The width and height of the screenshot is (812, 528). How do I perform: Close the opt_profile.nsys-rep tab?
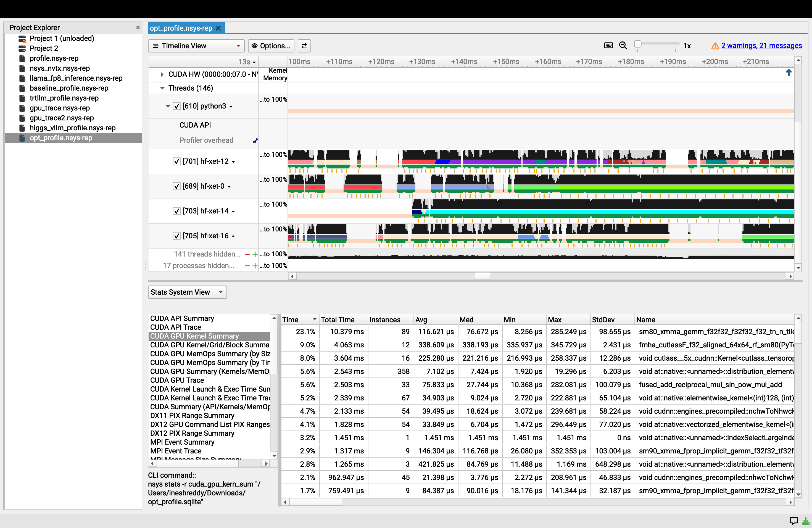[218, 28]
